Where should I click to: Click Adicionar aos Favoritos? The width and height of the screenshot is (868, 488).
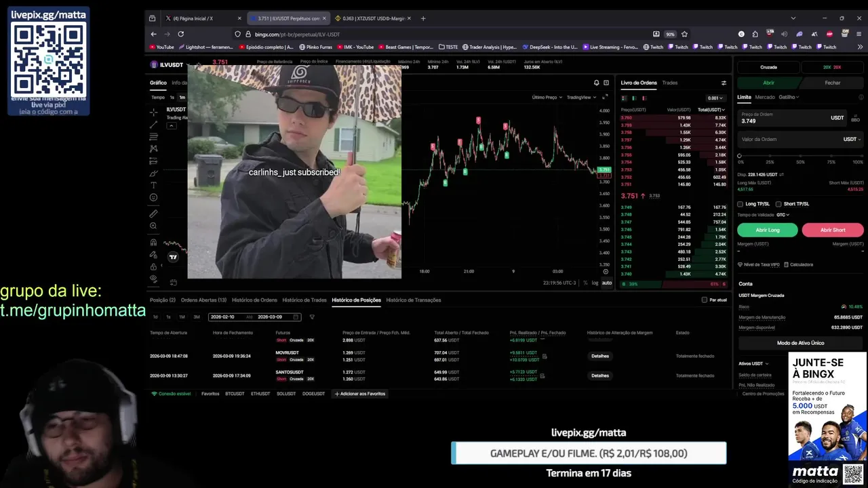359,394
